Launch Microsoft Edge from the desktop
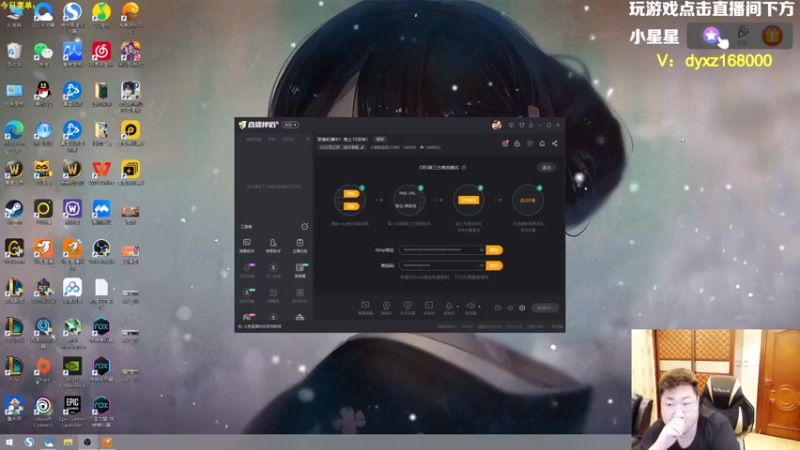 coord(14,134)
